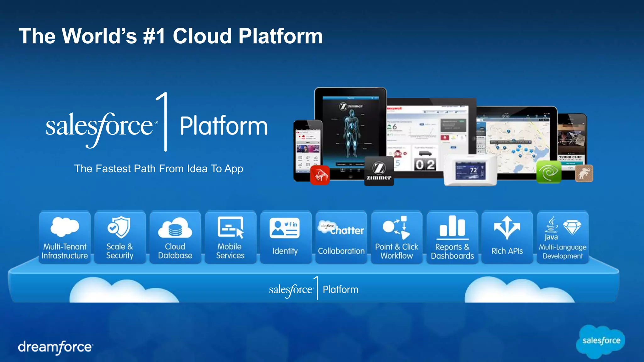Click the Identity label text
Viewport: 644px width, 362px height.
pos(285,251)
